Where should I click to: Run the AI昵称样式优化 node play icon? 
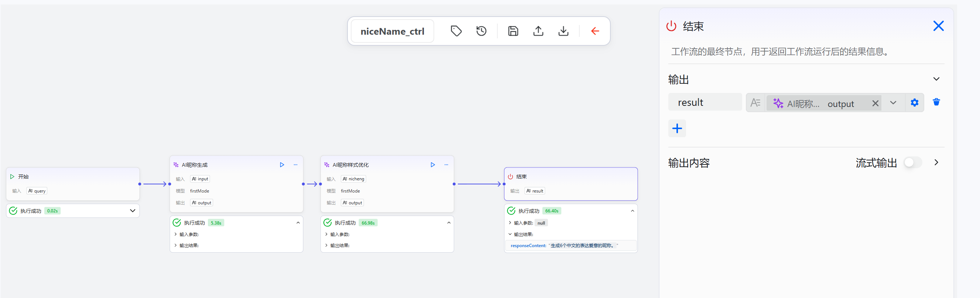[x=432, y=164]
